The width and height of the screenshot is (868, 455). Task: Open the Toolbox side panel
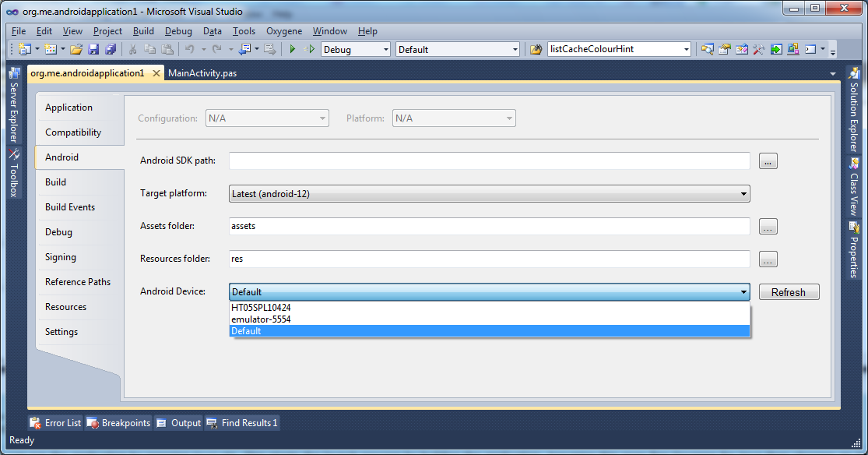(x=14, y=172)
